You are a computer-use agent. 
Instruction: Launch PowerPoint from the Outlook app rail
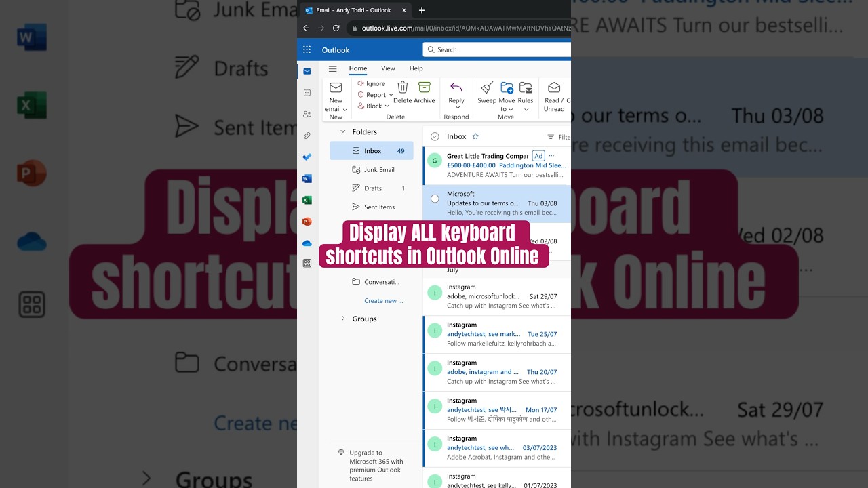pyautogui.click(x=307, y=222)
